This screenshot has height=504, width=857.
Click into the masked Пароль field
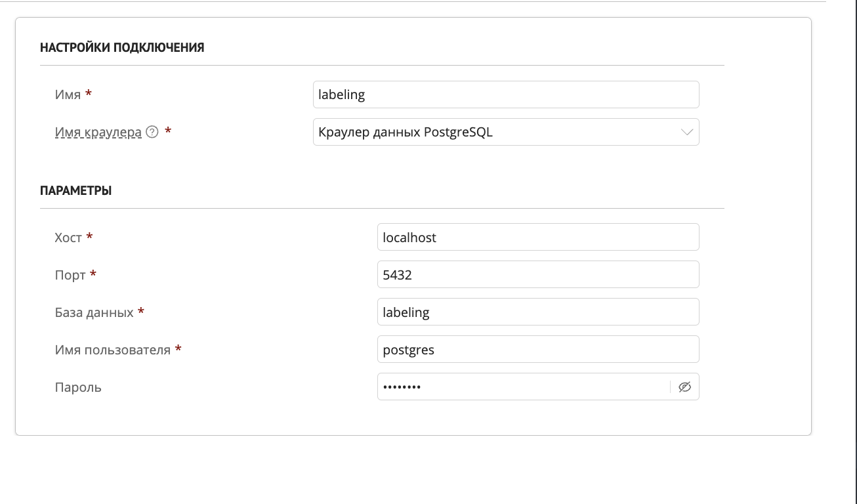(522, 387)
